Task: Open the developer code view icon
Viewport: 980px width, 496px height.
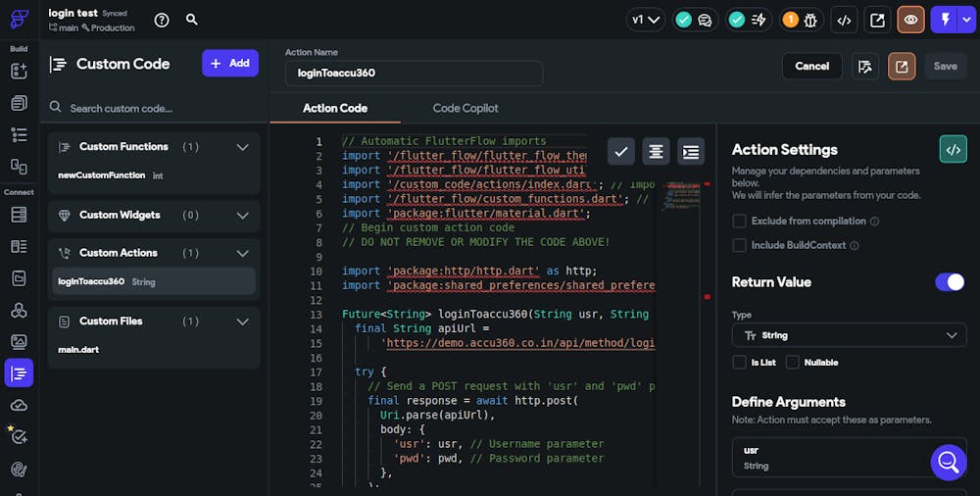Action: pyautogui.click(x=843, y=20)
